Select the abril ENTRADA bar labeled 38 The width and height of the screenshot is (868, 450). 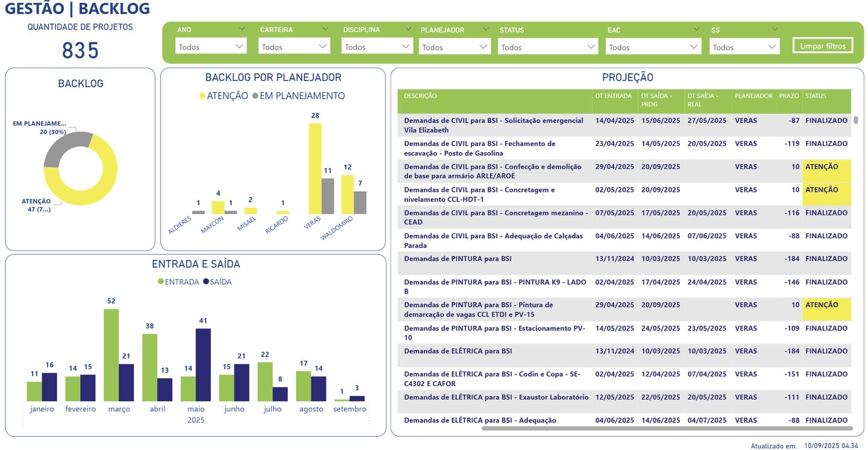149,367
